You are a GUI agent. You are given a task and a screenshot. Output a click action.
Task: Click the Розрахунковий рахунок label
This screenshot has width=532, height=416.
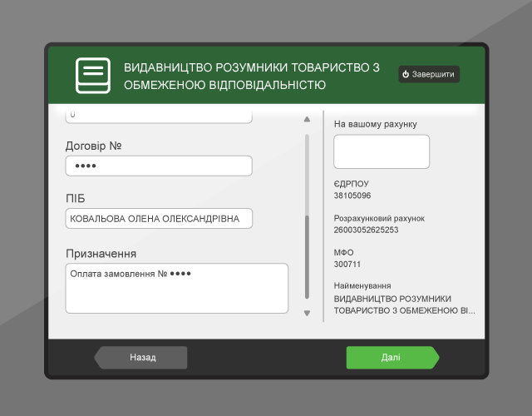pyautogui.click(x=379, y=218)
